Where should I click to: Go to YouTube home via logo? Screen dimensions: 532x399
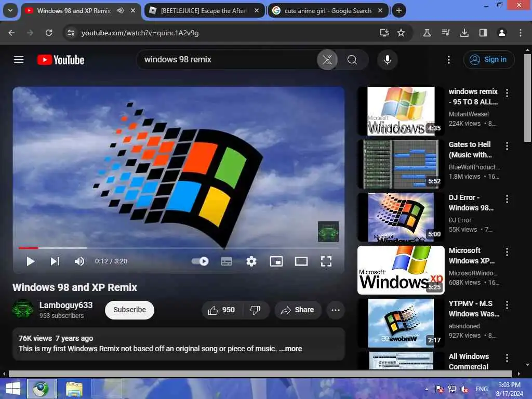(61, 60)
